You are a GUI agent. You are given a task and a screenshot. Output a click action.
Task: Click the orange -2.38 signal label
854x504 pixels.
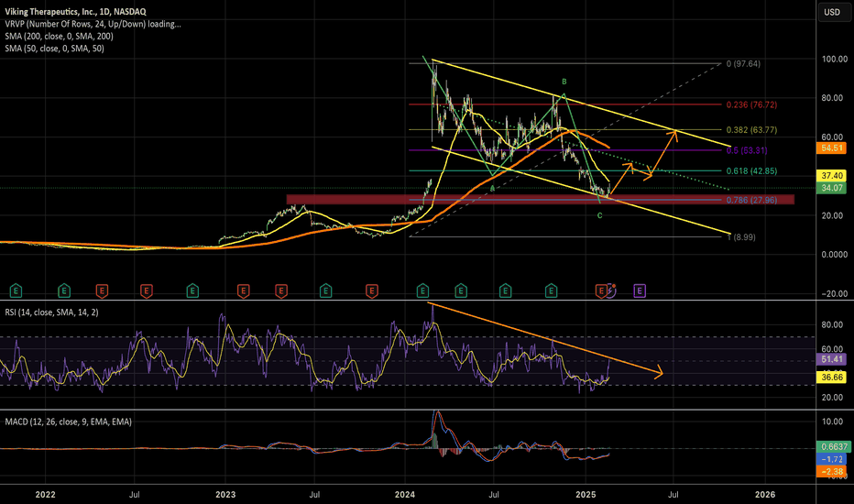point(831,472)
